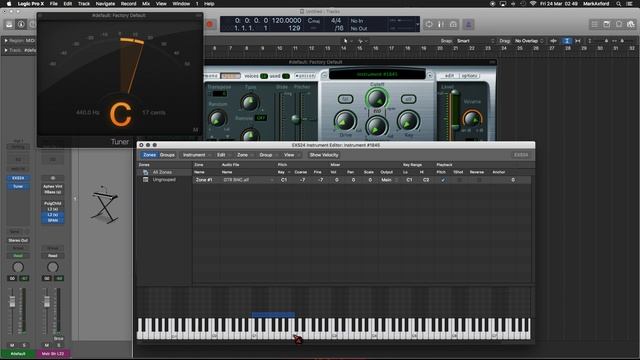The height and width of the screenshot is (360, 640).
Task: Click next instrument arrow in EXS24
Action: 430,75
